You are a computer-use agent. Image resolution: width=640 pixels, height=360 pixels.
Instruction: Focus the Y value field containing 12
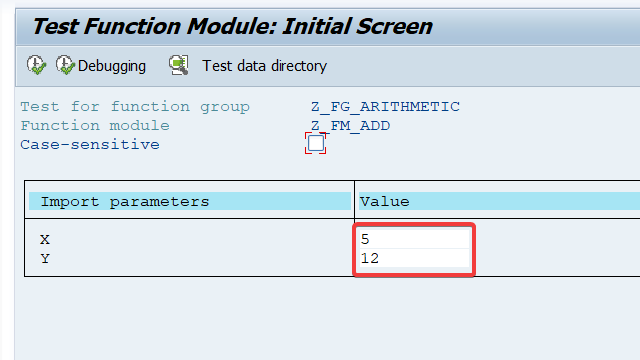point(414,258)
